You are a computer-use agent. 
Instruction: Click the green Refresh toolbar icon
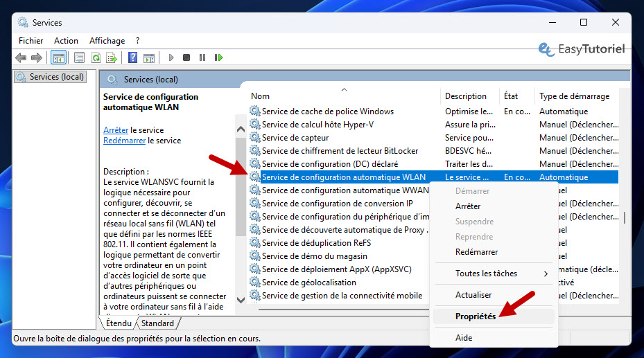[96, 58]
